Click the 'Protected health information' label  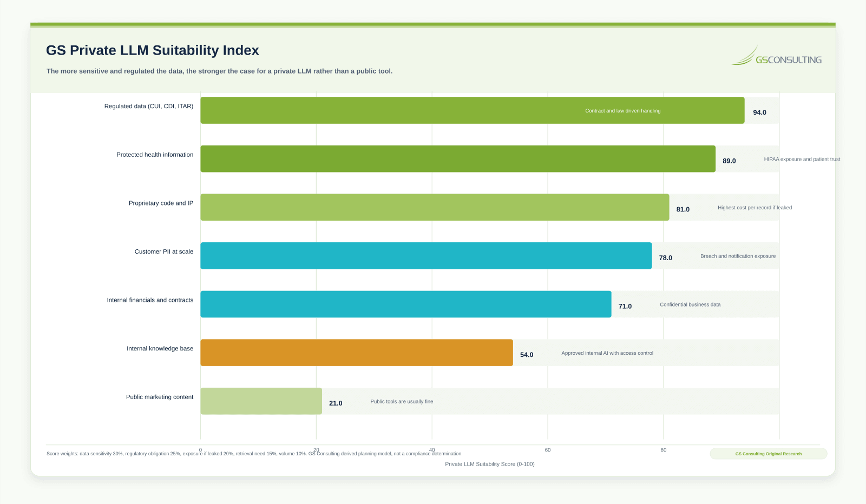155,155
